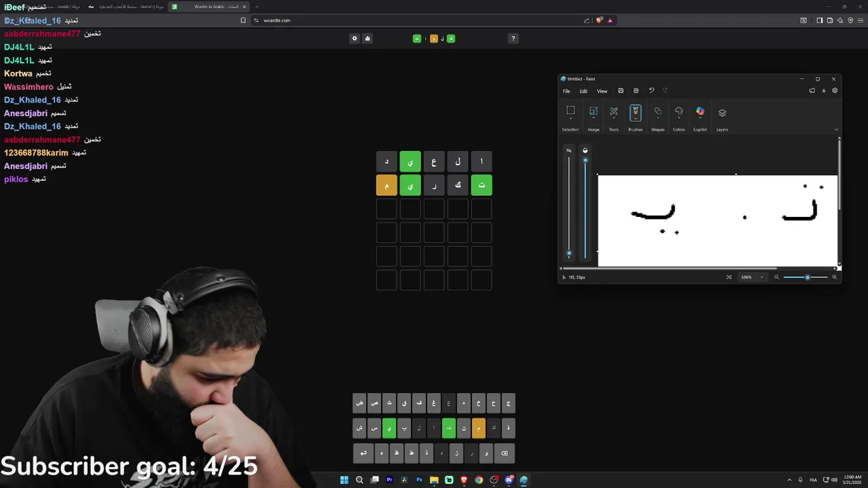Zoom out with Paint minus icon

pyautogui.click(x=777, y=277)
